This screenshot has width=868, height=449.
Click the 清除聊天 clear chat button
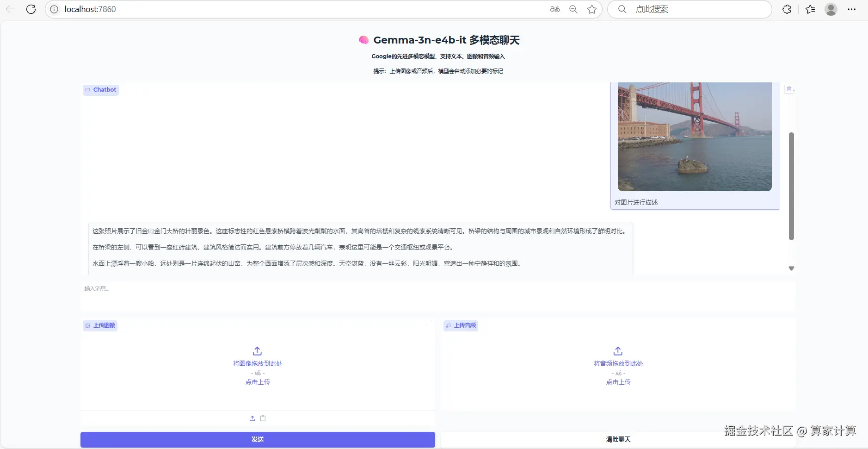(x=618, y=439)
